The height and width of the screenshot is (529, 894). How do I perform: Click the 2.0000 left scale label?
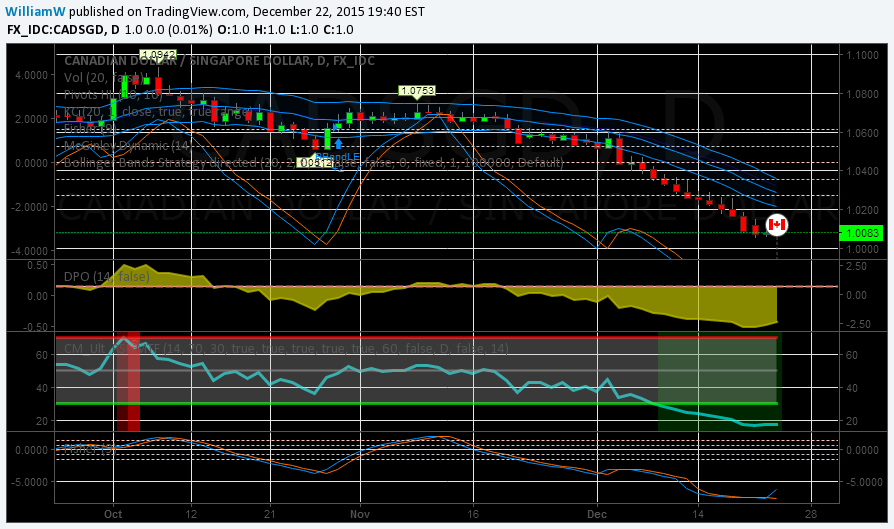pos(30,119)
